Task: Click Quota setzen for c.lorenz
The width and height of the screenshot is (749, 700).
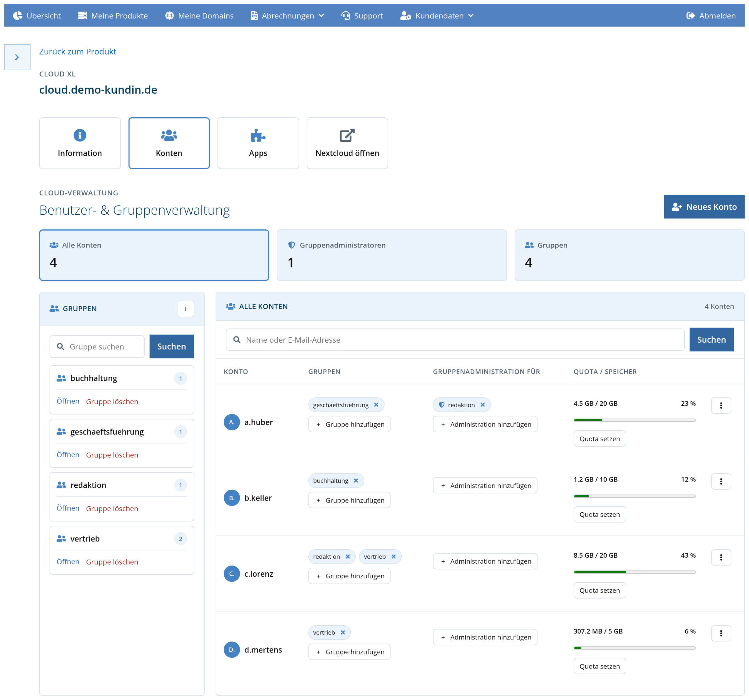Action: pos(600,590)
